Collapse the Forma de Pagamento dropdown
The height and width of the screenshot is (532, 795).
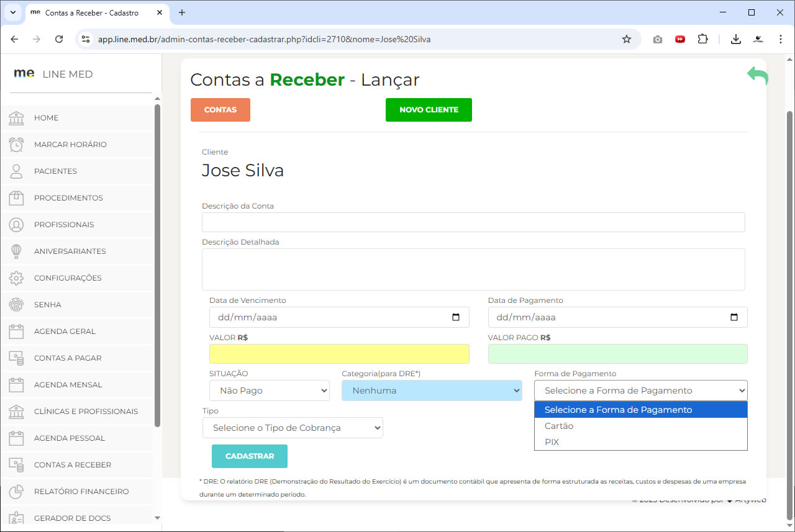(x=641, y=390)
